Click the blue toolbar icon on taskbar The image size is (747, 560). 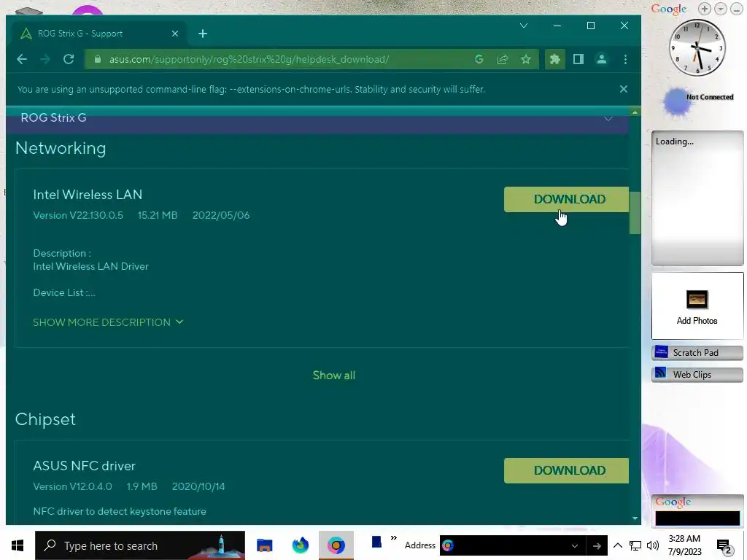click(x=376, y=542)
